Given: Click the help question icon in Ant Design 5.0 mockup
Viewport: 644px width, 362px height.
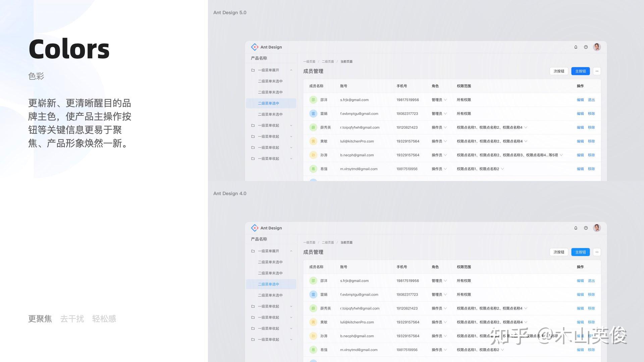Looking at the screenshot, I should pos(586,47).
